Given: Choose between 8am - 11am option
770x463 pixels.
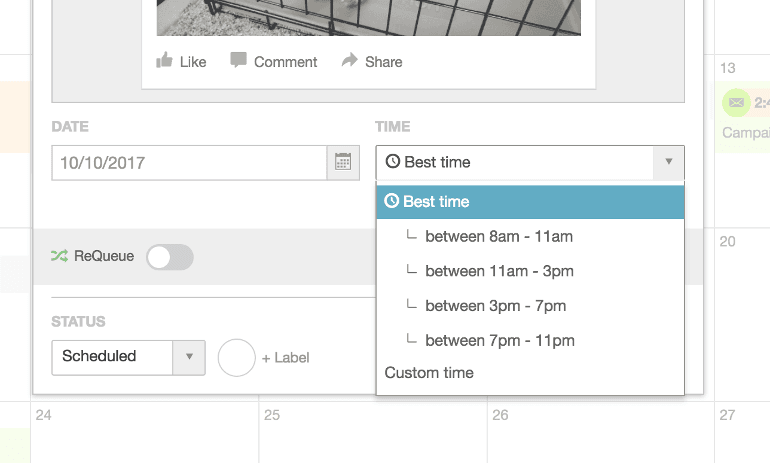Looking at the screenshot, I should pyautogui.click(x=498, y=237).
